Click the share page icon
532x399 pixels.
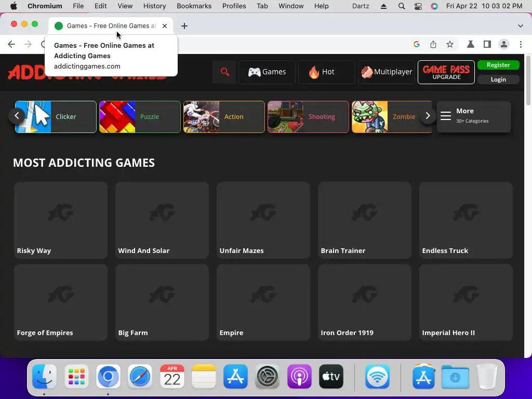pos(433,44)
